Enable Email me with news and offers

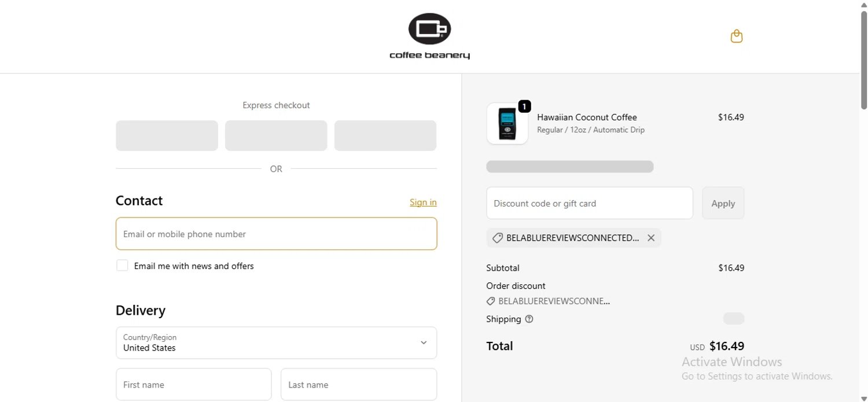click(x=122, y=265)
